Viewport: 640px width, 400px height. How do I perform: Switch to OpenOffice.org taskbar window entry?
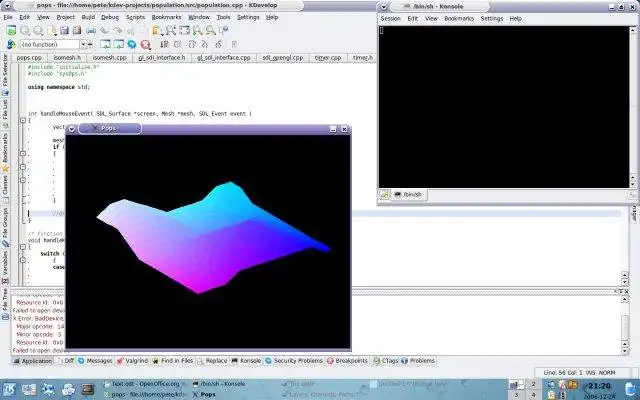click(146, 384)
